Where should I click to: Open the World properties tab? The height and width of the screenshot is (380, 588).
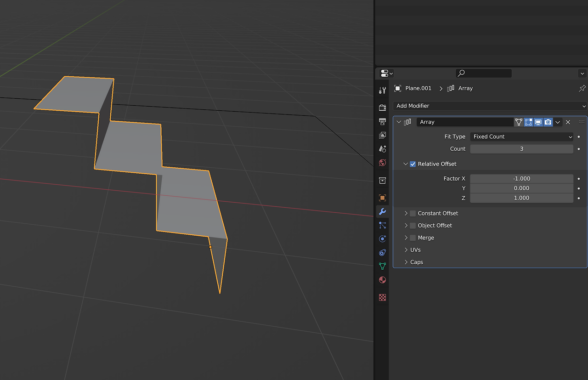[382, 163]
